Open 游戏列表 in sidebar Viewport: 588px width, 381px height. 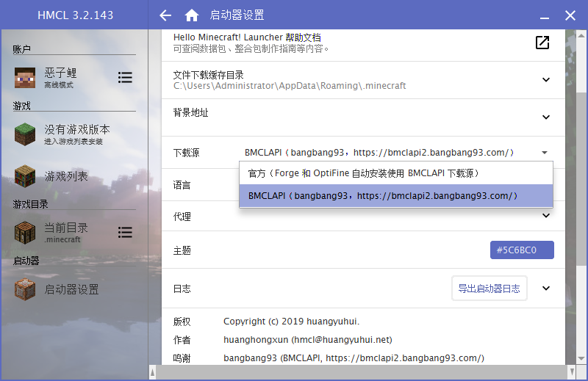pyautogui.click(x=75, y=176)
